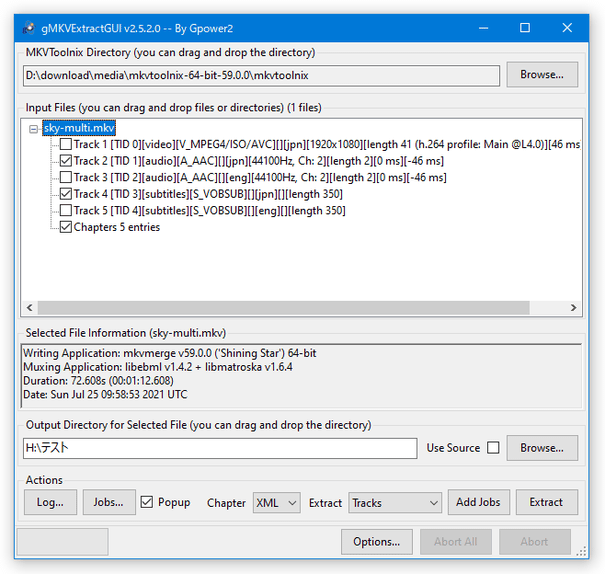The height and width of the screenshot is (574, 605).
Task: Browse for the MKVToolnix directory
Action: [542, 74]
